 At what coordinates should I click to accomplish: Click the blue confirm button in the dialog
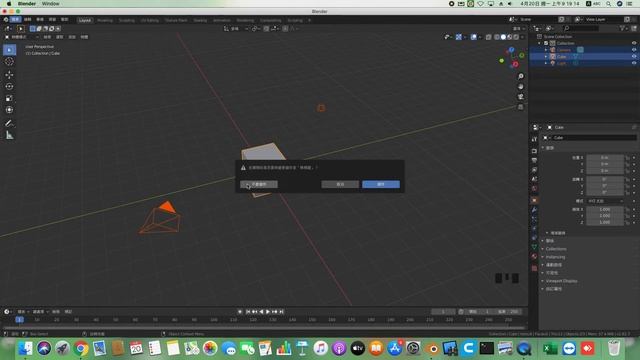pos(381,184)
